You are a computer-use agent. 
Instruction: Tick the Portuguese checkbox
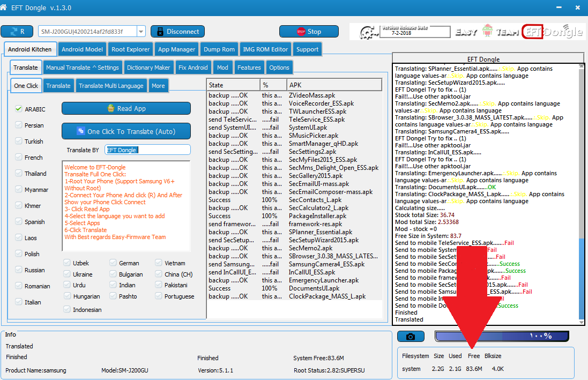pyautogui.click(x=159, y=296)
